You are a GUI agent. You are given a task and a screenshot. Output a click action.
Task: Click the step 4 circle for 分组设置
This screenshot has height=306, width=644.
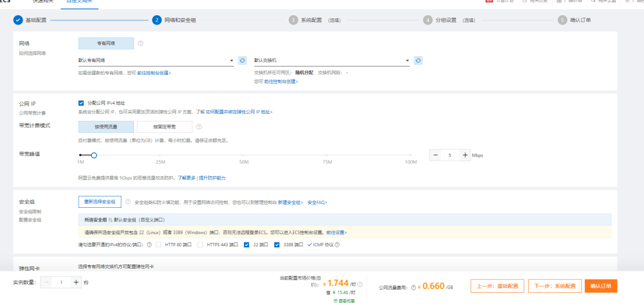(428, 20)
